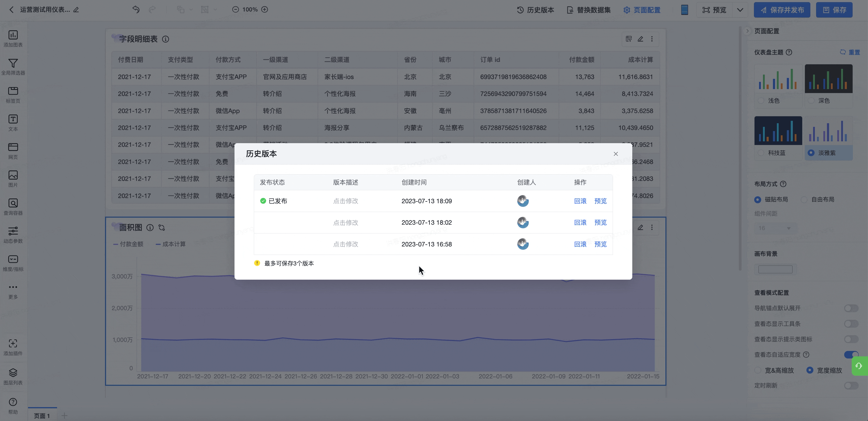Click the undo arrow in top toolbar

pos(136,9)
